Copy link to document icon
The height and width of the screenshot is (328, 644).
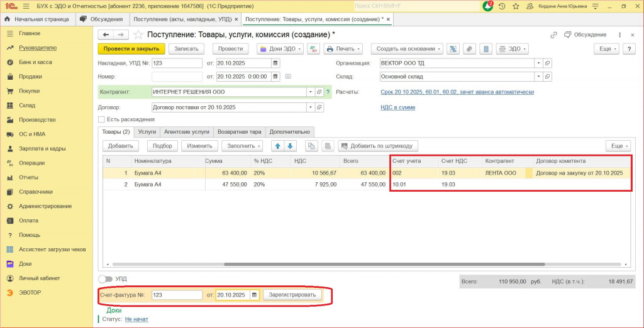554,35
